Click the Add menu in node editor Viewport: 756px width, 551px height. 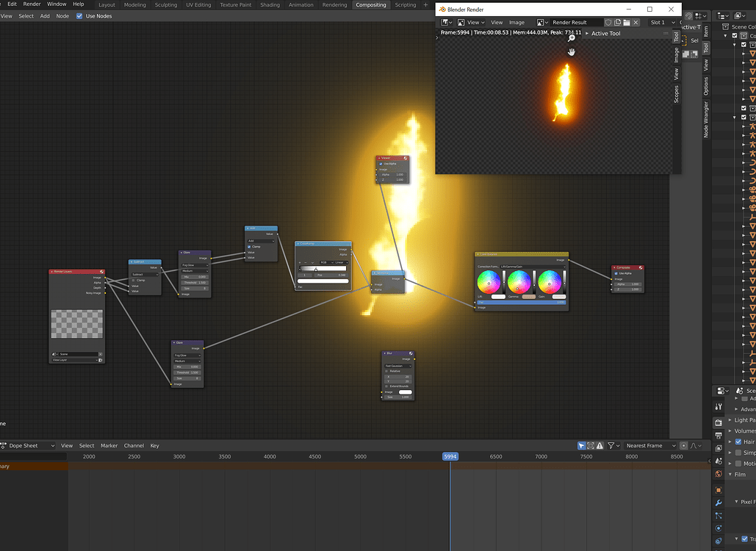(45, 16)
